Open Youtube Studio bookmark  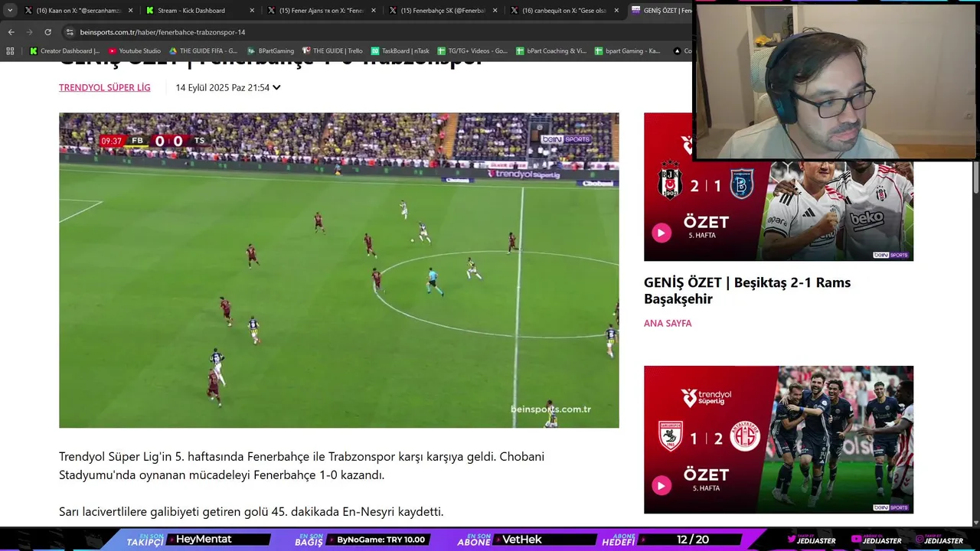click(135, 51)
